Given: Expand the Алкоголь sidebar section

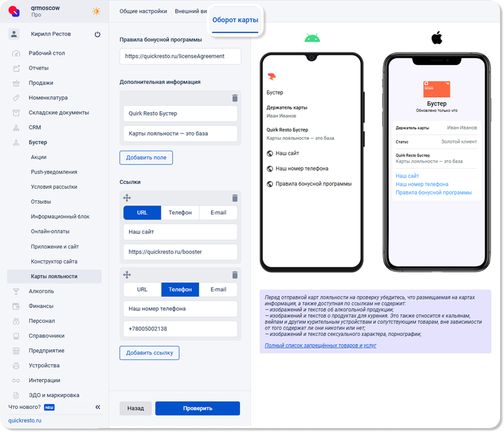Looking at the screenshot, I should coord(41,291).
